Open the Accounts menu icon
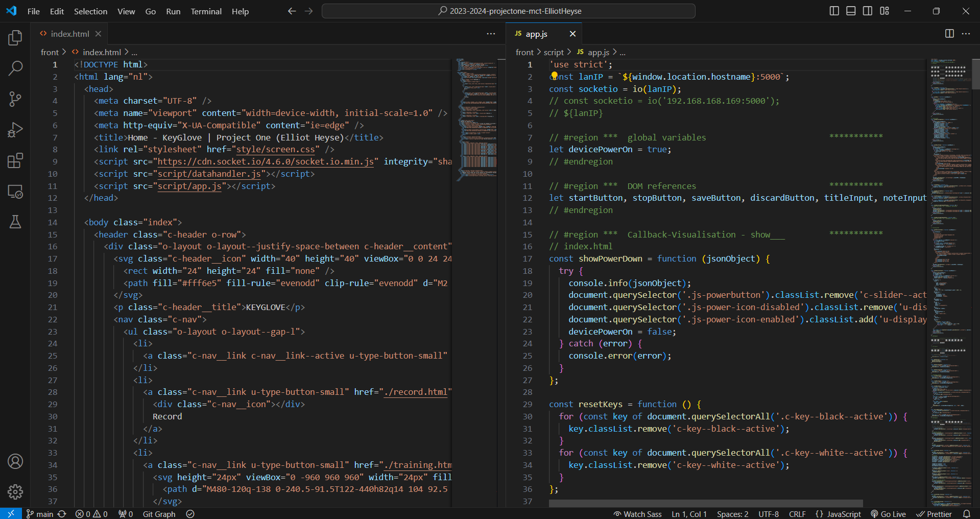980x519 pixels. point(15,461)
